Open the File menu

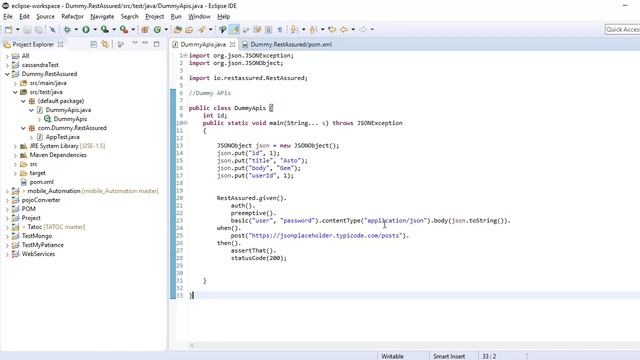coord(8,17)
